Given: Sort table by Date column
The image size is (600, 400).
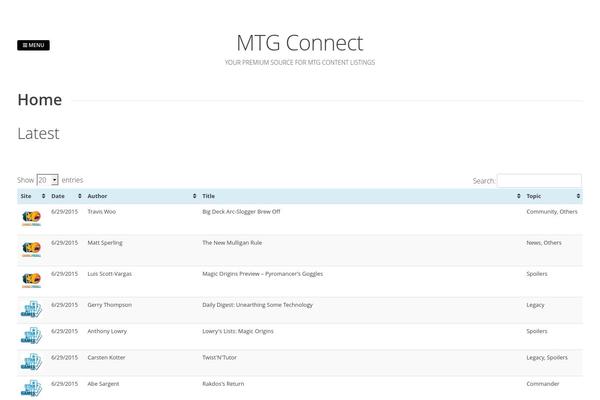Looking at the screenshot, I should [x=66, y=196].
